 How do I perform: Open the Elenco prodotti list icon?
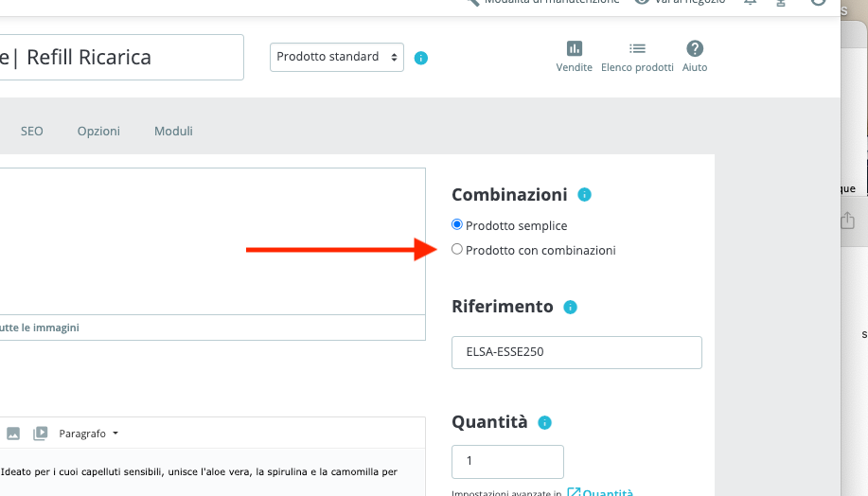(x=637, y=49)
